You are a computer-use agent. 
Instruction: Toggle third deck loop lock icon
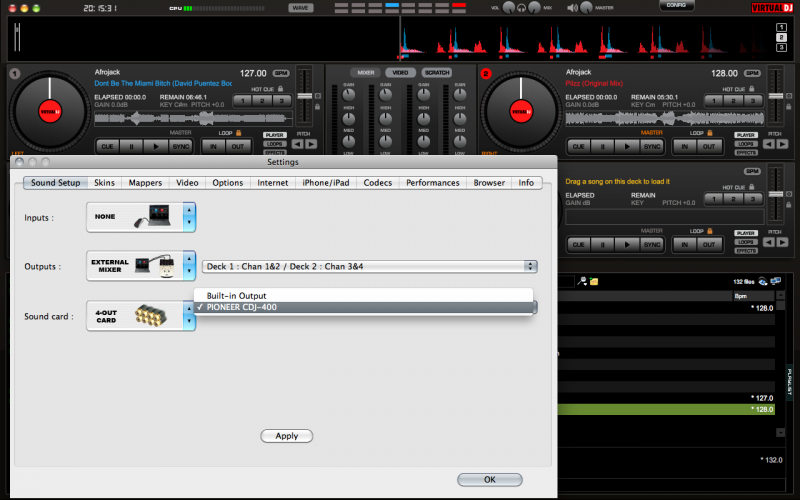tap(710, 231)
